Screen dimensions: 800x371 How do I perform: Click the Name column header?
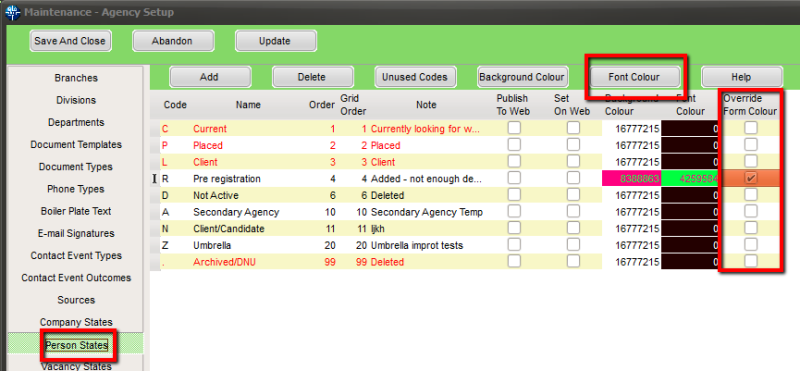point(248,105)
